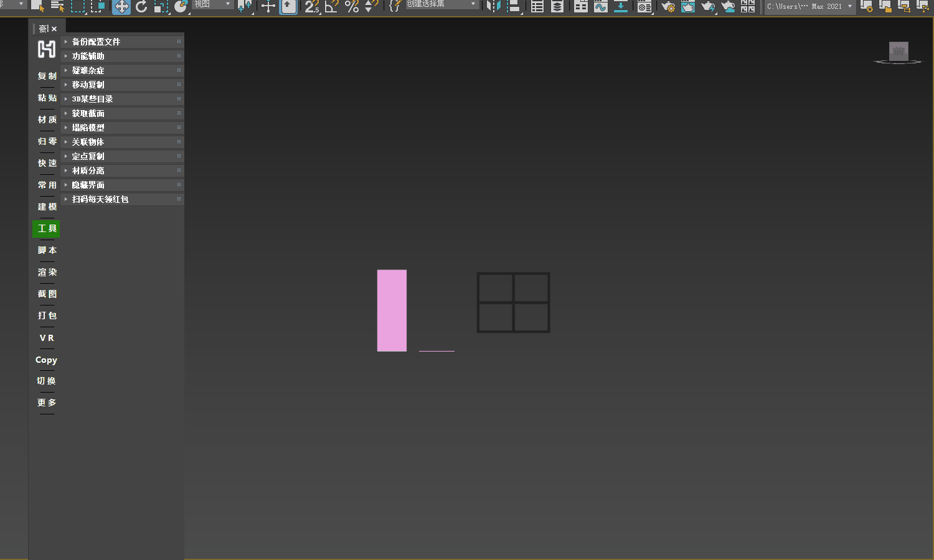Click the project settings gear-folder icon
Viewport: 934px width, 560px height.
[866, 6]
